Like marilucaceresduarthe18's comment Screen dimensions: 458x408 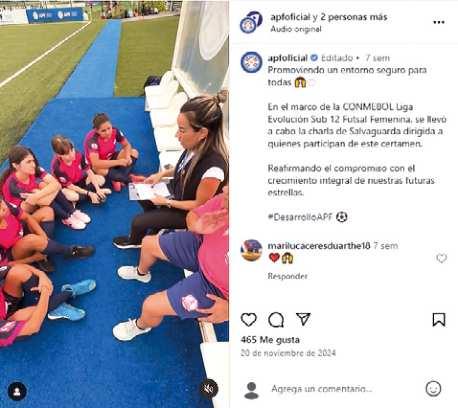441,258
